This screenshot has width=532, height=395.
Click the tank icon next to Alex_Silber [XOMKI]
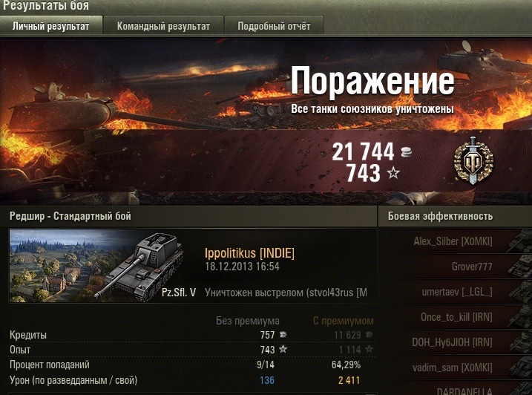[520, 241]
